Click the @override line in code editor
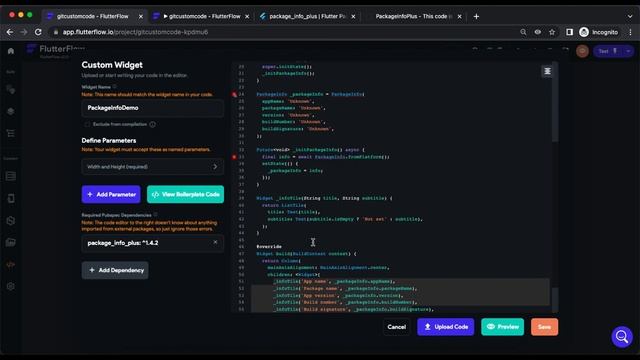640x360 pixels. click(269, 247)
